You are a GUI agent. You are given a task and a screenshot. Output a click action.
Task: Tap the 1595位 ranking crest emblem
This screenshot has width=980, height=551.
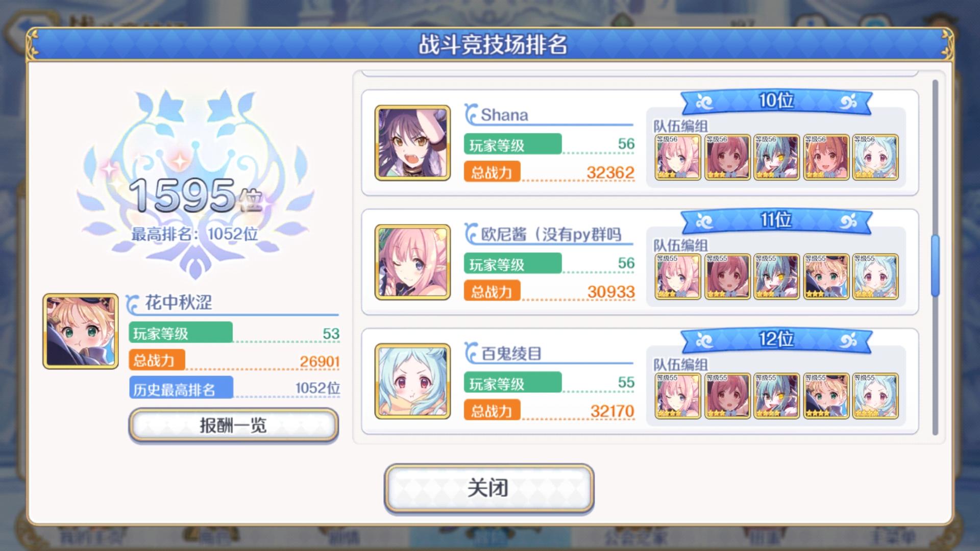(194, 184)
